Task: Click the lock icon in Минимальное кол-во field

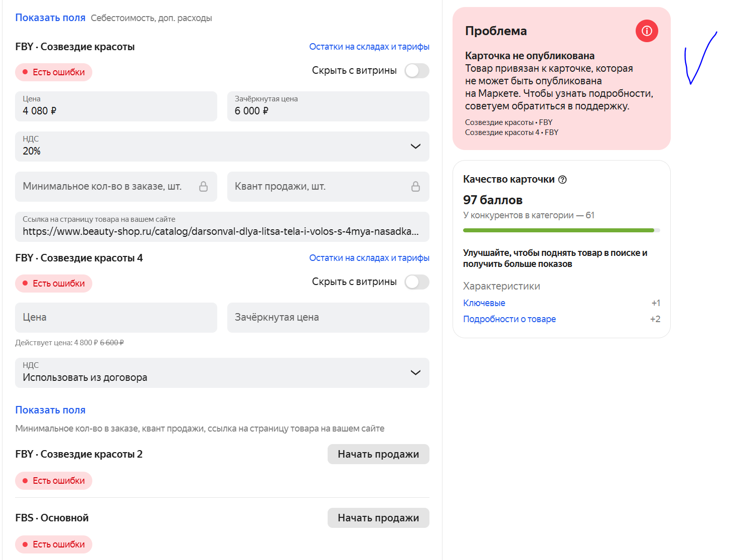Action: tap(203, 187)
